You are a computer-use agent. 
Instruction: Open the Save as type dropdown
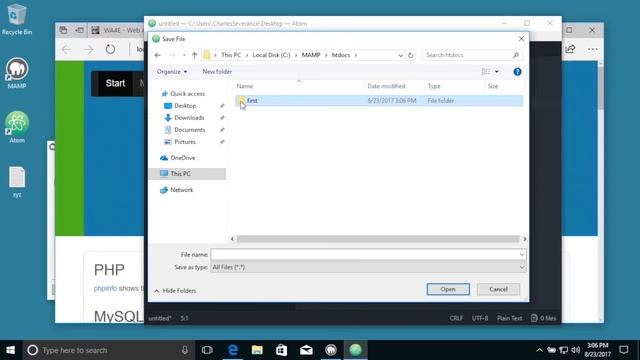(368, 267)
